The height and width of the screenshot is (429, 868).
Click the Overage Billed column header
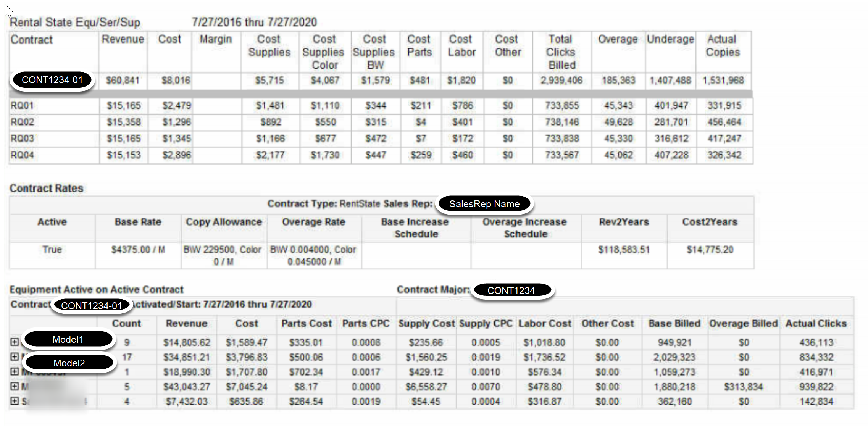(743, 323)
